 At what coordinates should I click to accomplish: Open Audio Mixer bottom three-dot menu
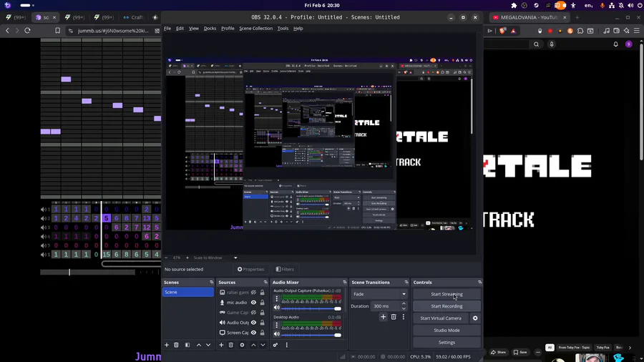(x=287, y=345)
